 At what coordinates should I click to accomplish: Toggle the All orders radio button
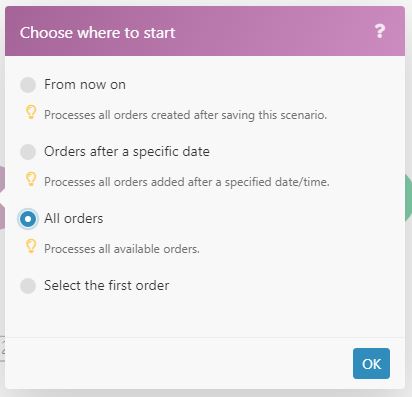[x=28, y=219]
